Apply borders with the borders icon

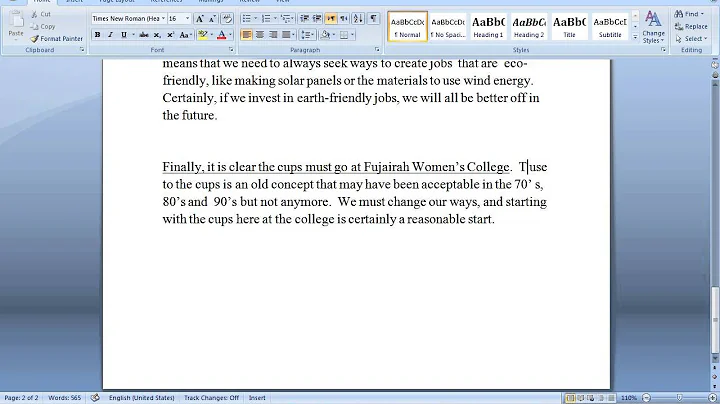(344, 35)
